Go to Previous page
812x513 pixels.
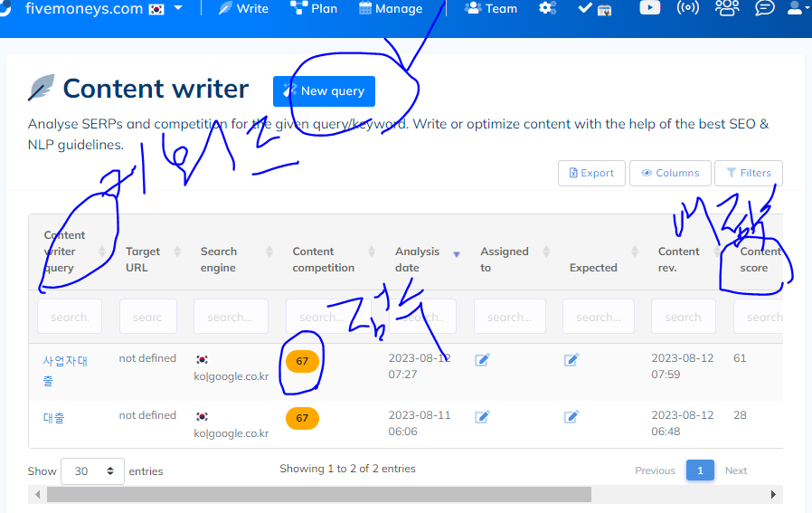click(655, 470)
